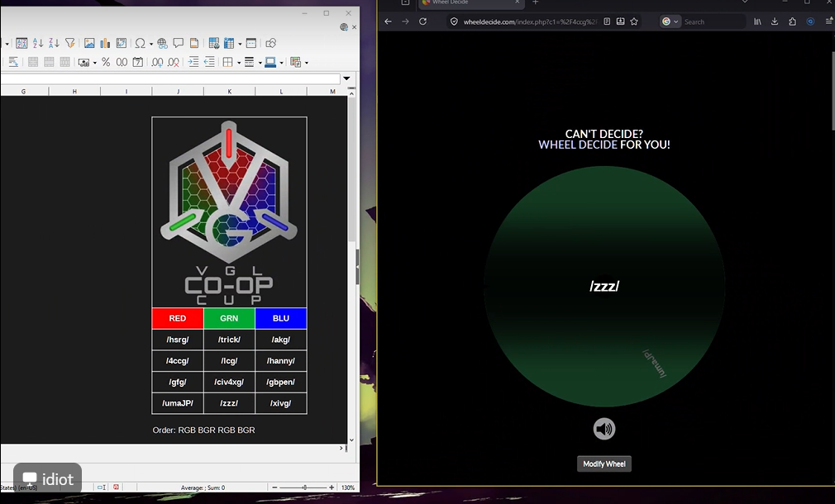This screenshot has height=504, width=835.
Task: Click the decrease indent icon
Action: click(209, 62)
